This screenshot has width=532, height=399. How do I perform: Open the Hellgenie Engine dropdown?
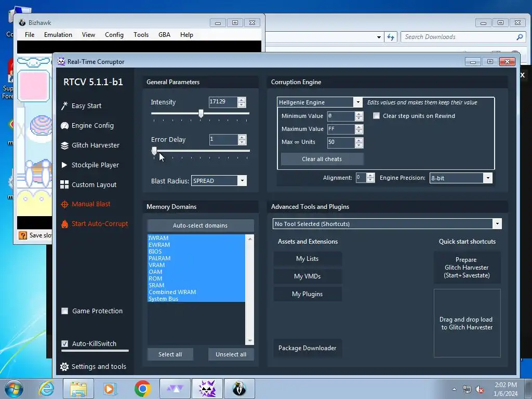(x=357, y=102)
